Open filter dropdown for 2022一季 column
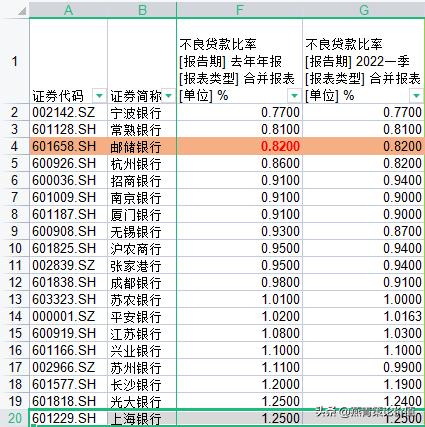Viewport: 425px width, 427px height. coord(416,96)
